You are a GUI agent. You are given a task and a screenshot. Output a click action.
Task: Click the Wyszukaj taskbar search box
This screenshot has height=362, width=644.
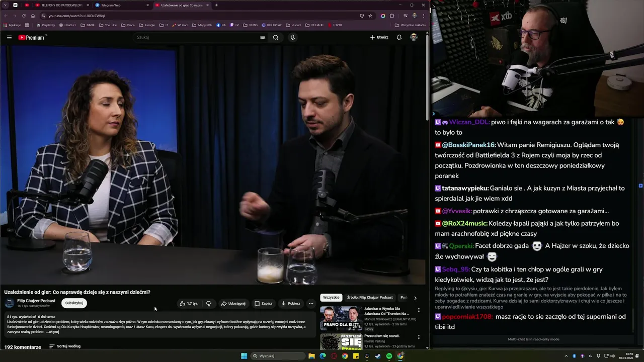click(278, 356)
